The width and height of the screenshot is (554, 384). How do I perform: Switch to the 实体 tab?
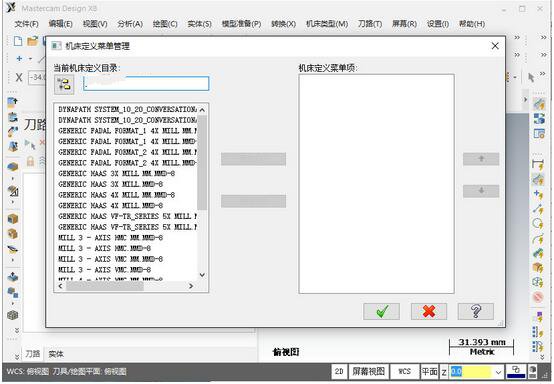point(56,354)
